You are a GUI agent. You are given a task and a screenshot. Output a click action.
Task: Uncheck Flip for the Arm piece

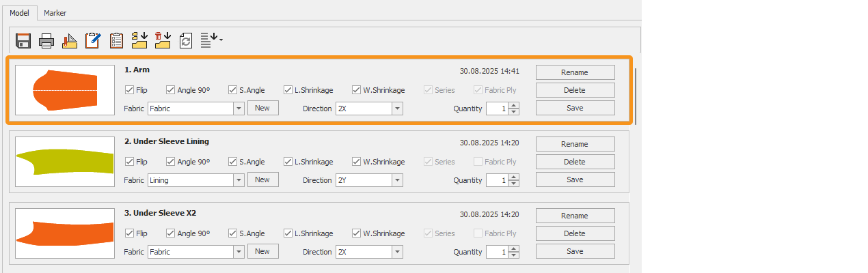click(x=129, y=90)
